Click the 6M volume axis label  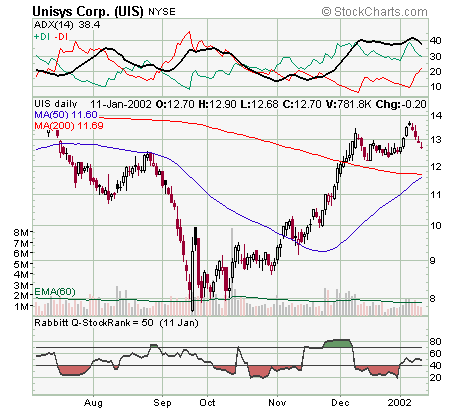click(21, 254)
